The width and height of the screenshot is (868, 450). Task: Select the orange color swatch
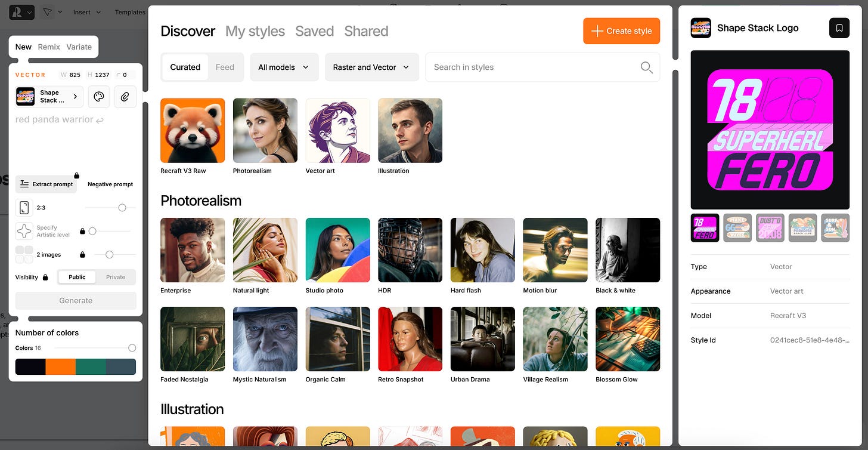click(x=61, y=366)
